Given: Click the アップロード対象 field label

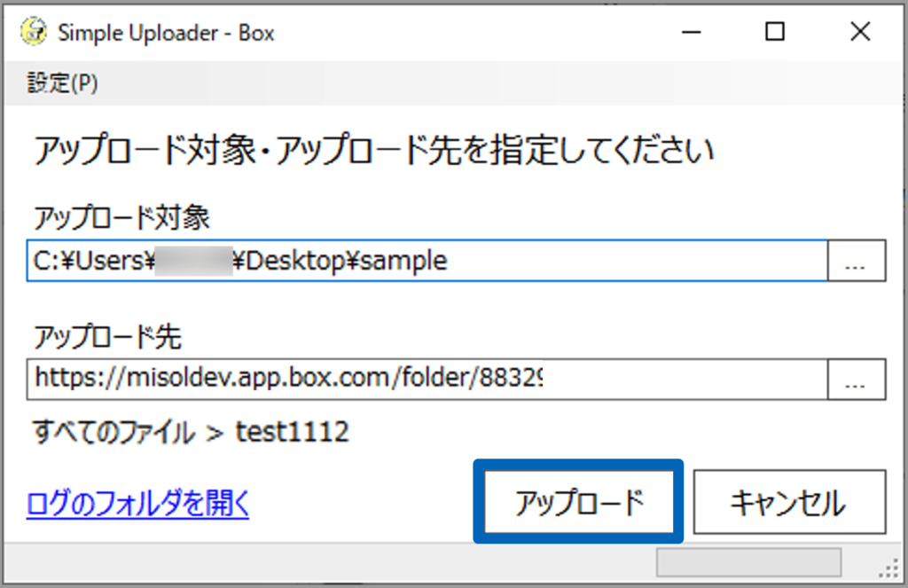Looking at the screenshot, I should tap(121, 216).
